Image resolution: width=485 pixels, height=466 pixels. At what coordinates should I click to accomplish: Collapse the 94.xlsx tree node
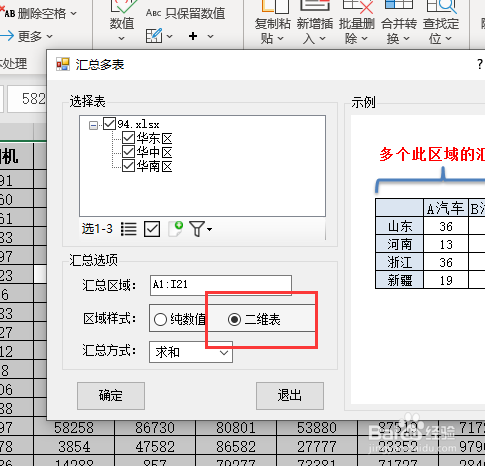click(x=93, y=125)
